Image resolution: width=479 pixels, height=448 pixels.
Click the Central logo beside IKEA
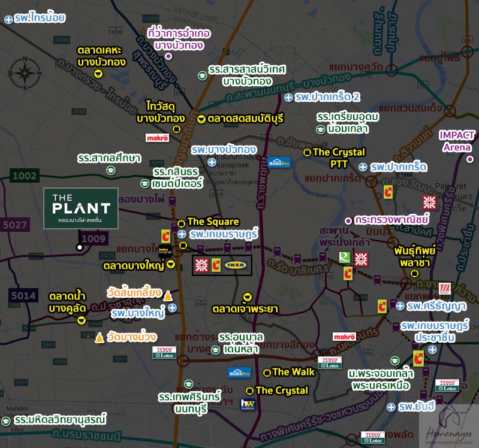pyautogui.click(x=202, y=265)
